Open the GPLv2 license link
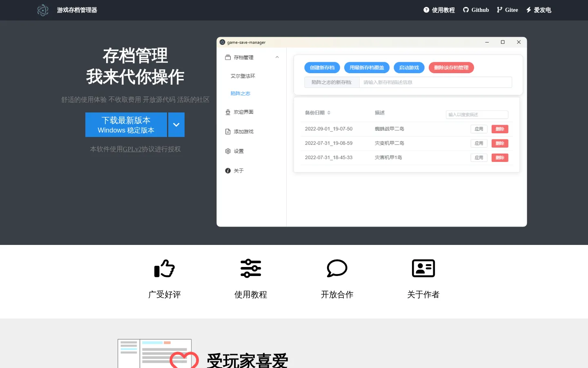 click(132, 149)
